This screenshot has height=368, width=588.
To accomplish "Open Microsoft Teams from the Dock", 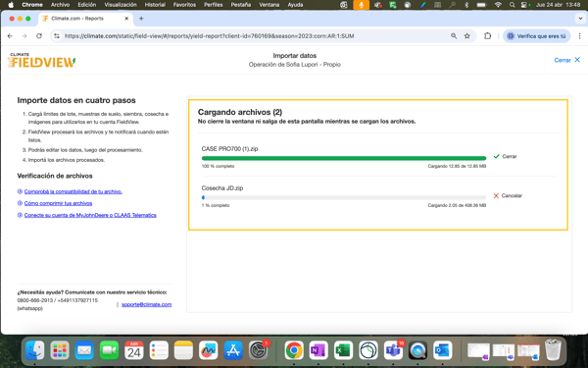I will (x=393, y=350).
